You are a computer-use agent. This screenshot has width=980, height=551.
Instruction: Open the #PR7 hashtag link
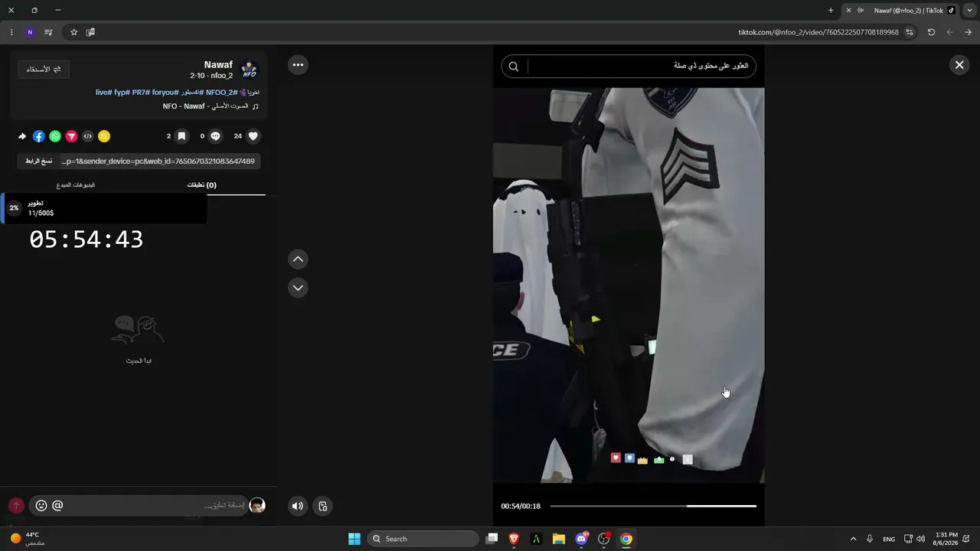pyautogui.click(x=140, y=93)
